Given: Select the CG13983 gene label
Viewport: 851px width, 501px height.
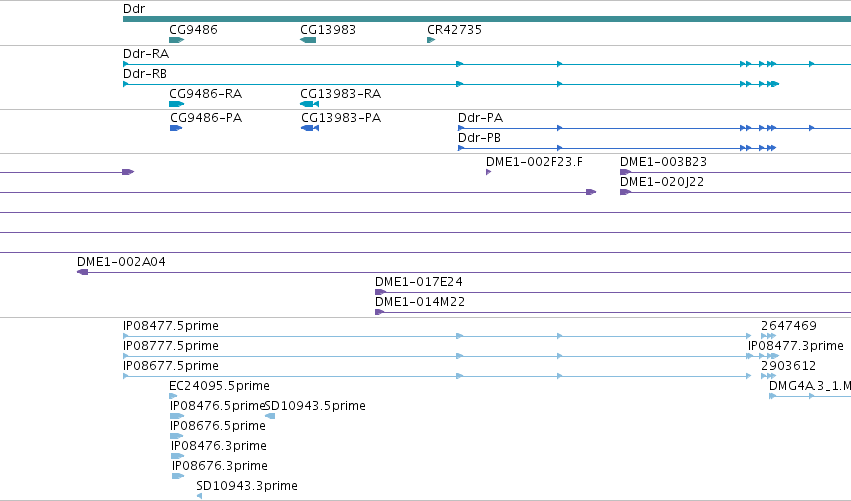Looking at the screenshot, I should pyautogui.click(x=328, y=29).
